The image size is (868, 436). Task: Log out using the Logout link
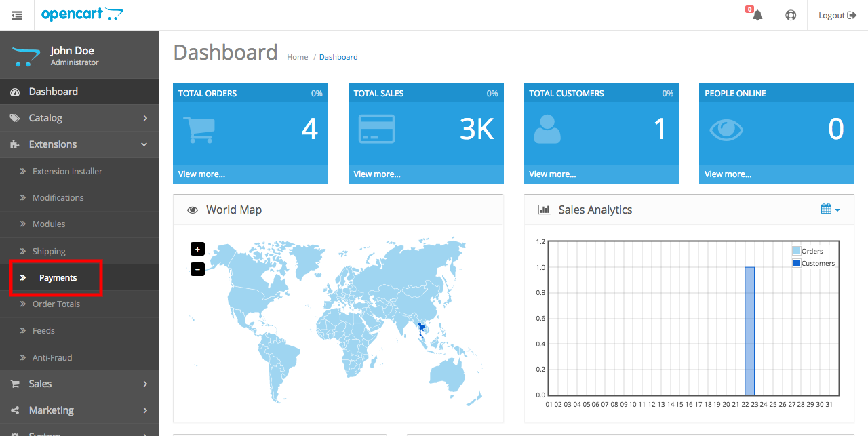pos(837,15)
